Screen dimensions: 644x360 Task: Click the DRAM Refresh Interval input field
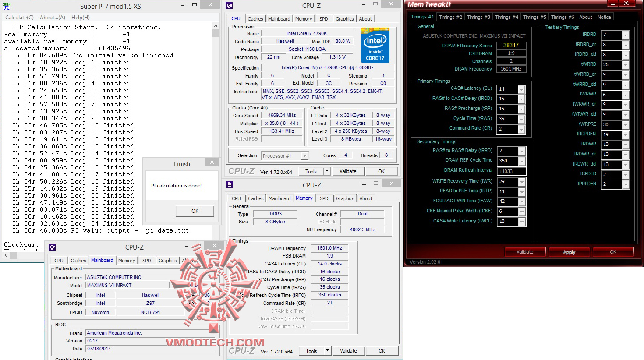coord(511,171)
